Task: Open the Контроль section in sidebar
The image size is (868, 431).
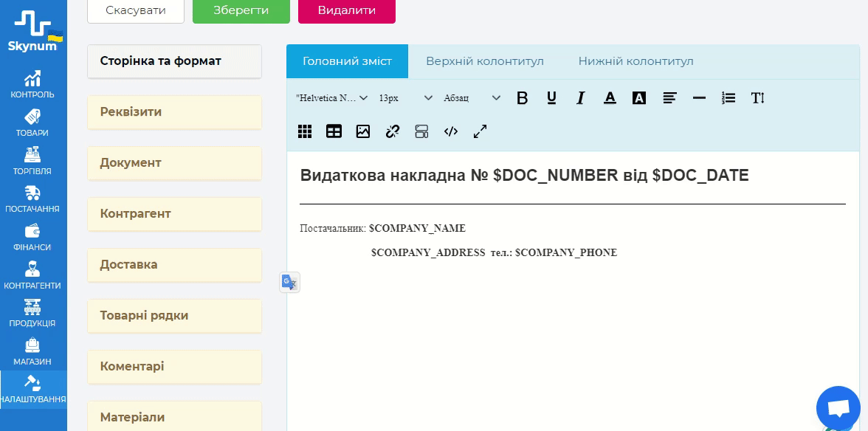Action: click(32, 85)
